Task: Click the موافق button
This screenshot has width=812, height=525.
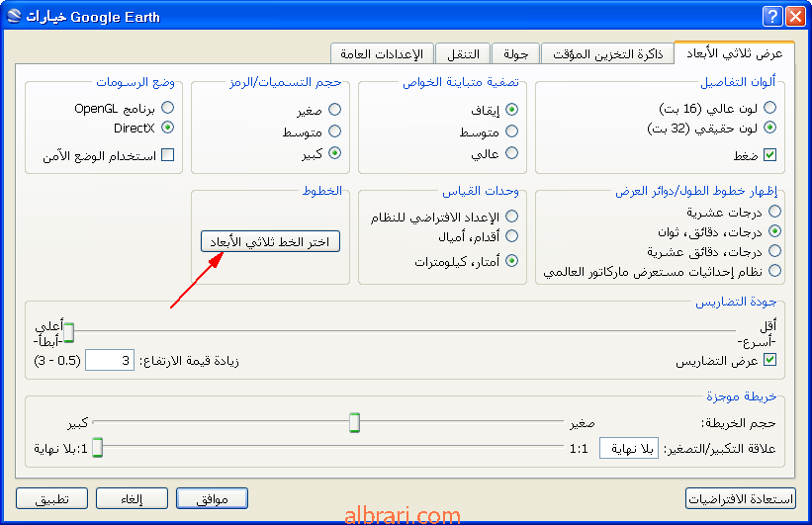Action: 212,498
